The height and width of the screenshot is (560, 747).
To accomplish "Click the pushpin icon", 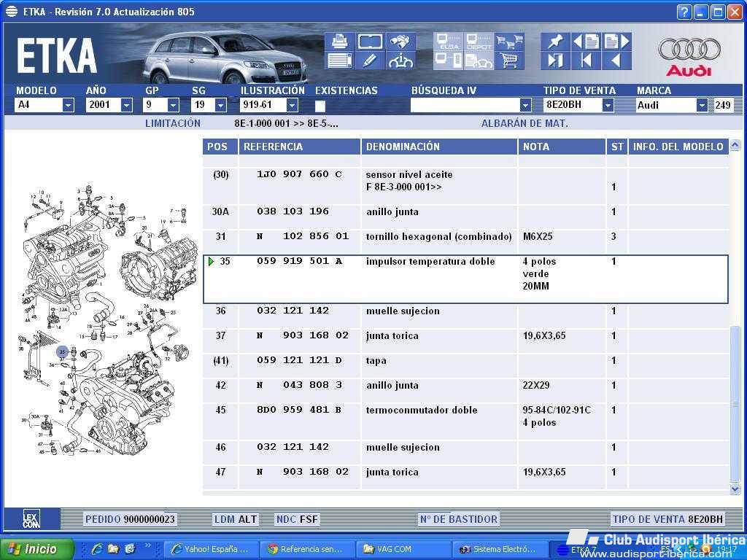I will pos(554,42).
